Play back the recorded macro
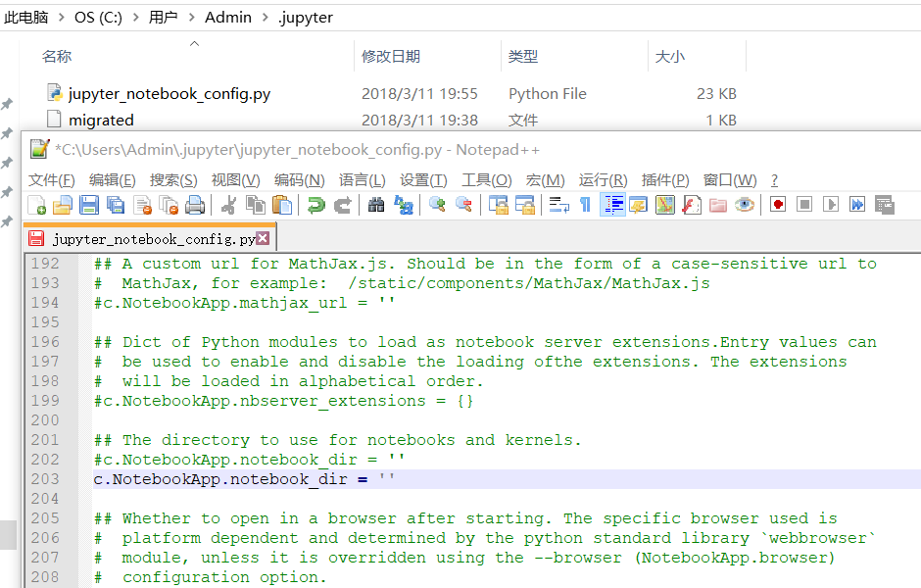Viewport: 921px width, 588px height. (x=831, y=205)
